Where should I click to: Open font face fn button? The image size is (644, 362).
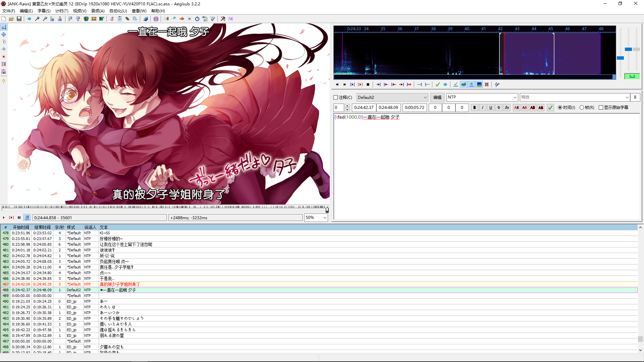507,108
